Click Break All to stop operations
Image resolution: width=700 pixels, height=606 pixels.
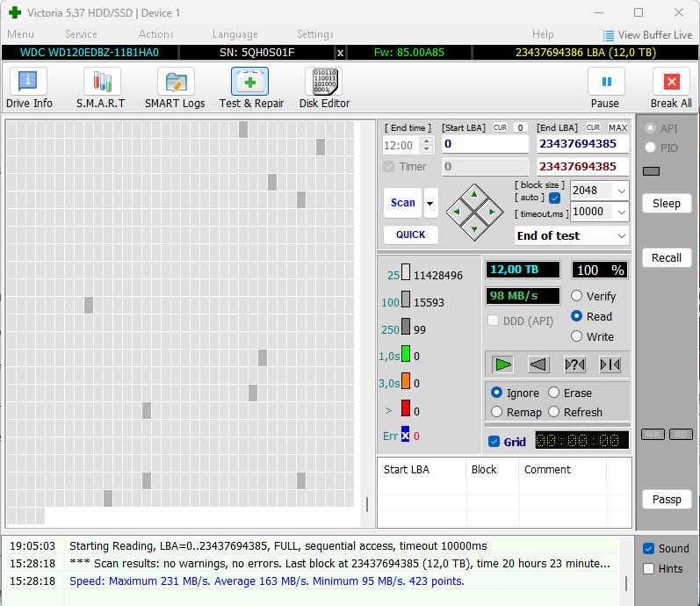pyautogui.click(x=671, y=89)
